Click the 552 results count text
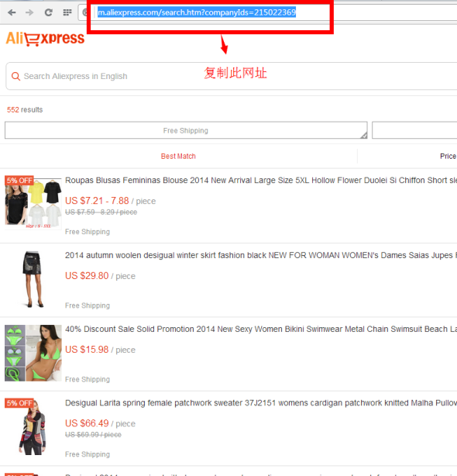457x476 pixels. click(25, 109)
